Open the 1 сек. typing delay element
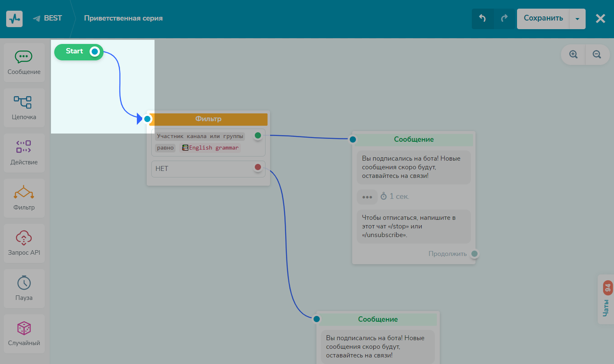614x364 pixels. point(395,196)
